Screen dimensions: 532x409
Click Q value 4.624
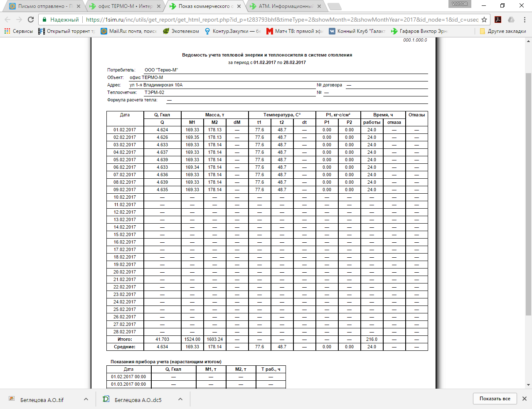click(163, 130)
